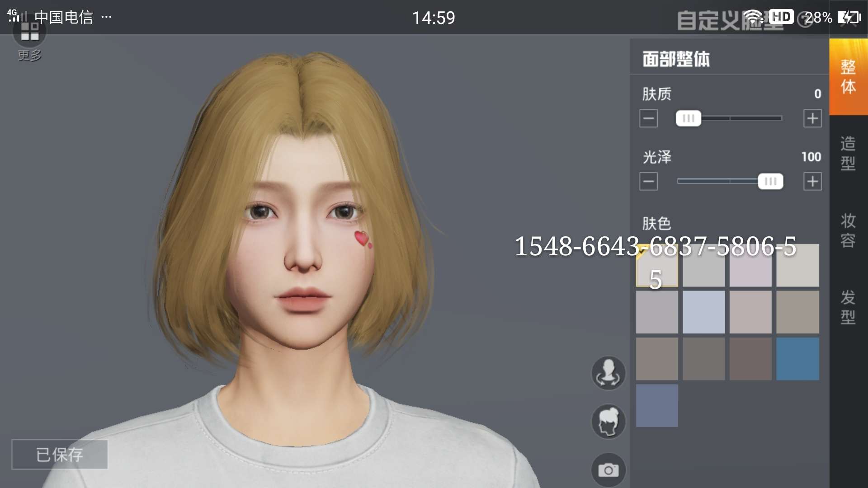Toggle the hairstyle preview head icon
The height and width of the screenshot is (488, 868).
(608, 422)
